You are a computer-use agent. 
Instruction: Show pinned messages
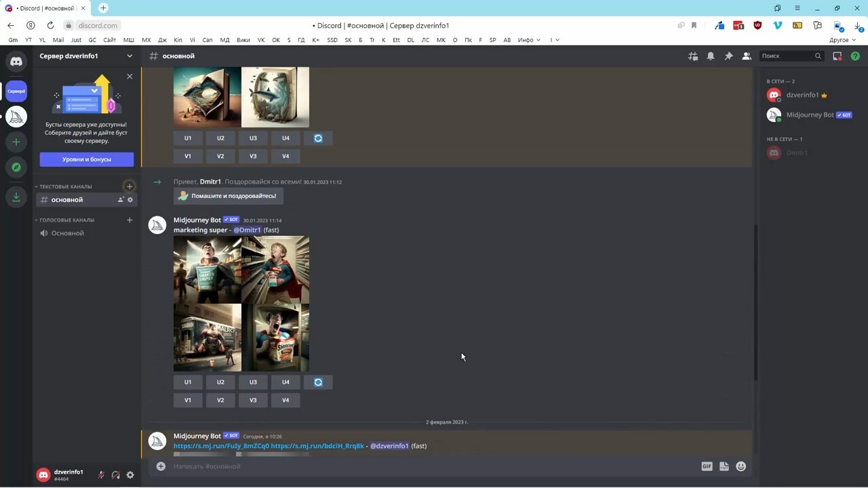tap(728, 56)
